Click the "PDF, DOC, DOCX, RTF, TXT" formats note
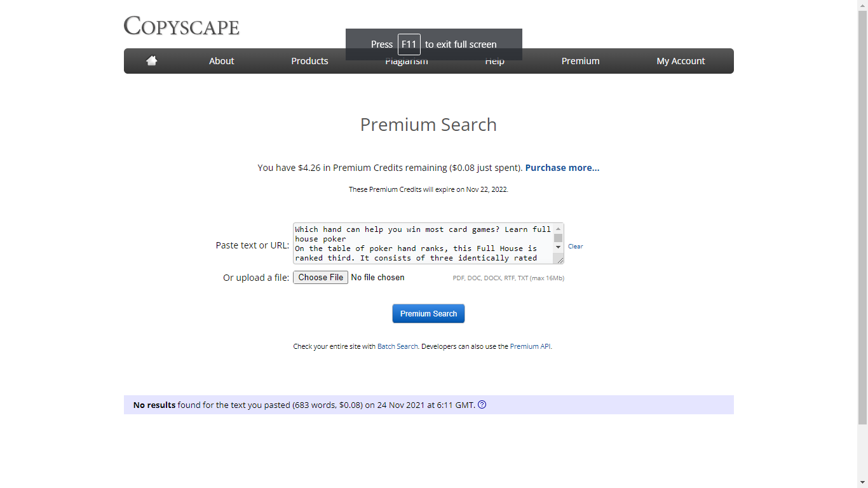 508,278
